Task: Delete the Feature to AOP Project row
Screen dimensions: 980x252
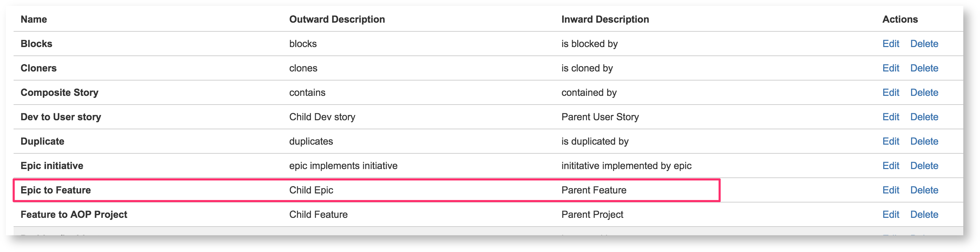Action: pos(924,214)
